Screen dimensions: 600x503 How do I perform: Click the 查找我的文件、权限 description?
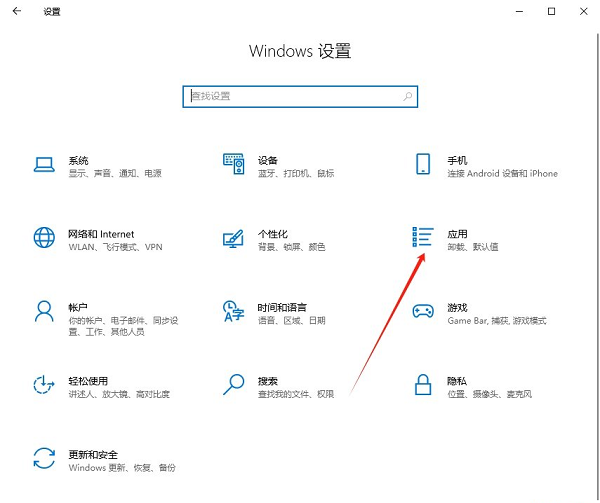(x=296, y=394)
